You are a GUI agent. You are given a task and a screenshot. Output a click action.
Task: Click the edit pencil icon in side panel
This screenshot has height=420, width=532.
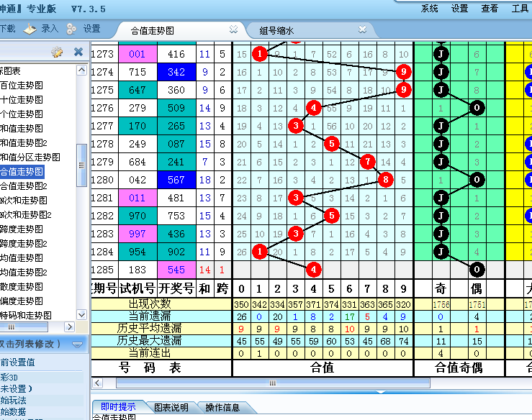[57, 52]
